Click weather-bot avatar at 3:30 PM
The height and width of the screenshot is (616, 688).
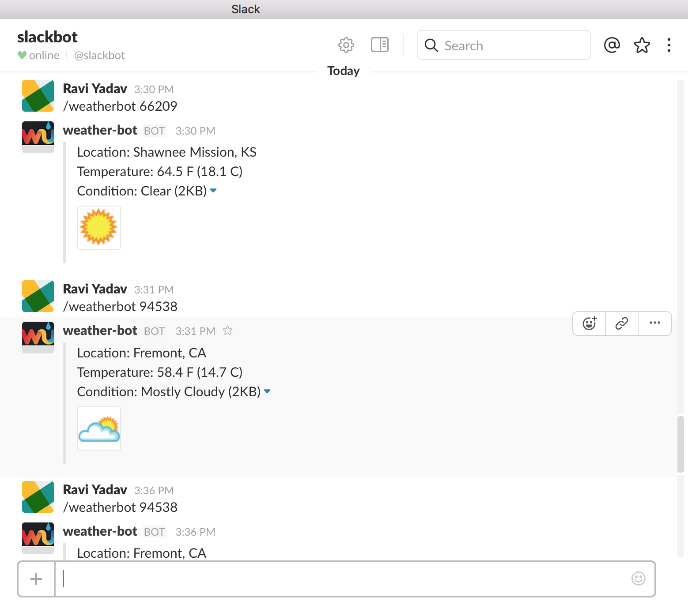tap(38, 137)
